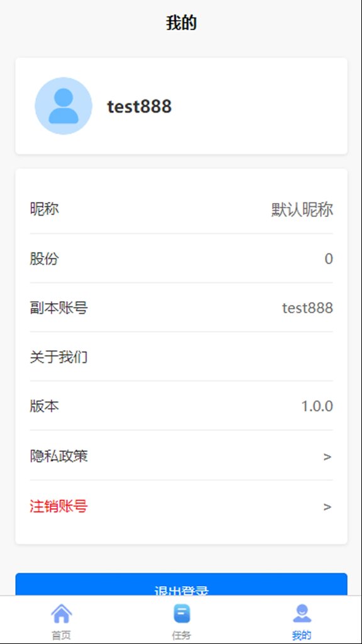Tap the person icon above 我的 label
362x644 pixels.
point(300,611)
